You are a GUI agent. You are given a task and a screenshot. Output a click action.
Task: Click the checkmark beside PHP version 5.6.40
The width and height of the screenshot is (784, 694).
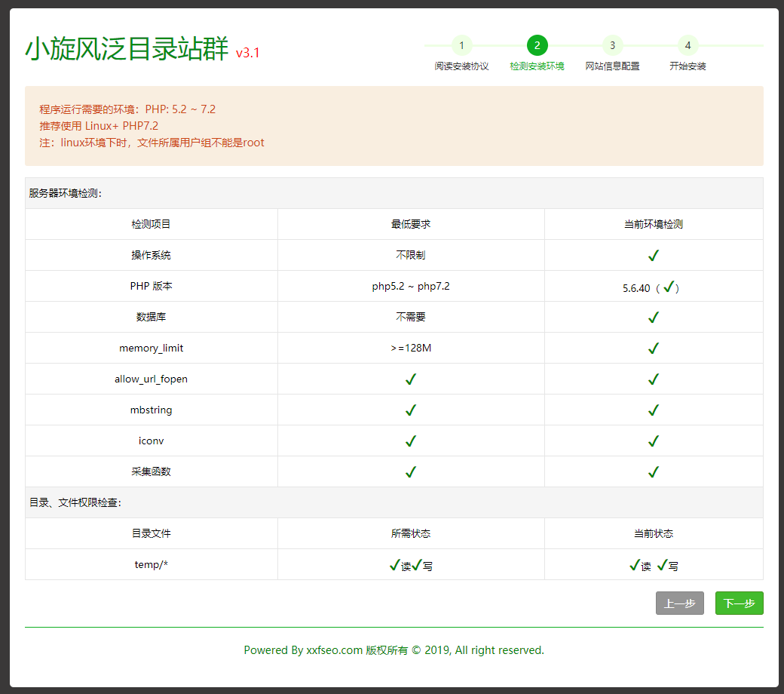coord(668,286)
